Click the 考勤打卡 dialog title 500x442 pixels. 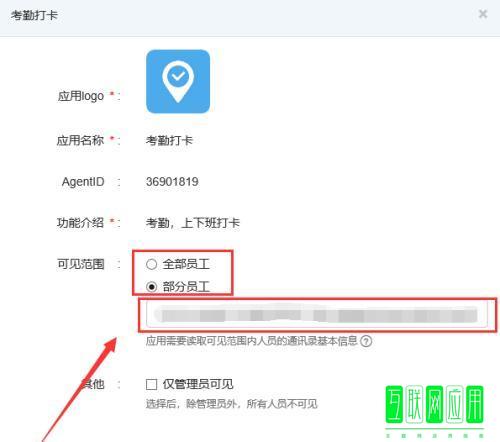tap(34, 15)
